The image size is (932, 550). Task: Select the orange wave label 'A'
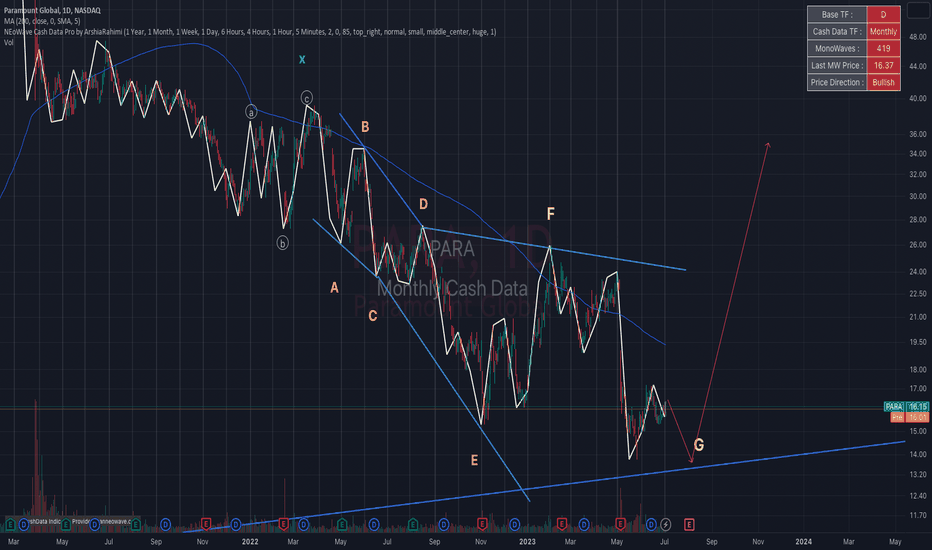tap(334, 288)
